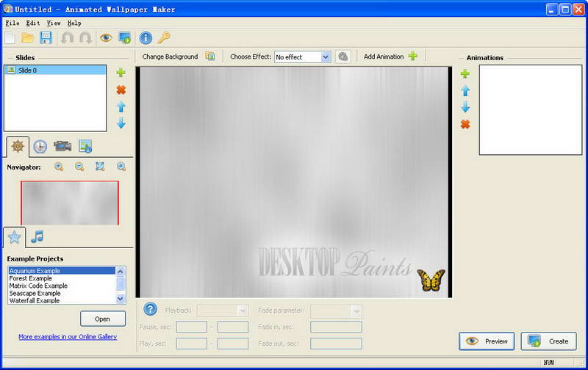Select Slide 0 in the Slides list

(55, 70)
